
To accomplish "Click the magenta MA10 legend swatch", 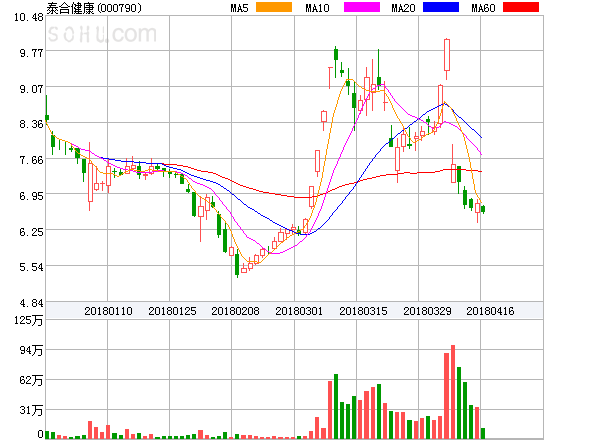I will (362, 7).
